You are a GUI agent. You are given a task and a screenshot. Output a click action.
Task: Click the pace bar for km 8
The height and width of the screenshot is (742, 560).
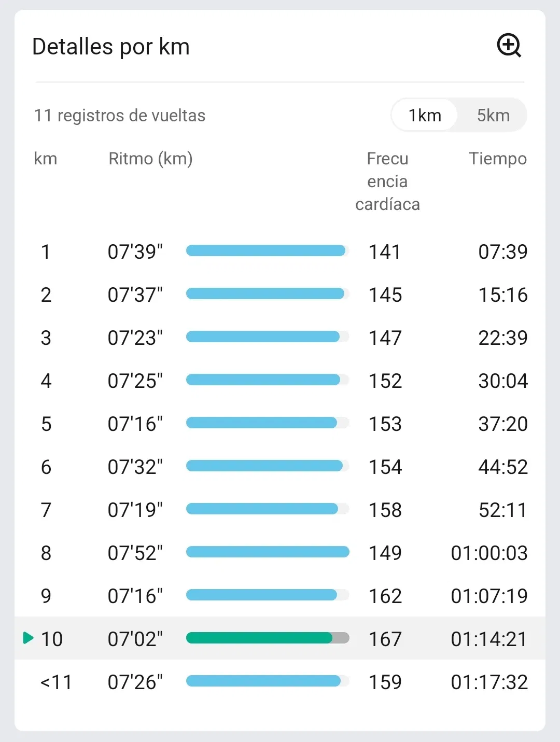pyautogui.click(x=267, y=552)
